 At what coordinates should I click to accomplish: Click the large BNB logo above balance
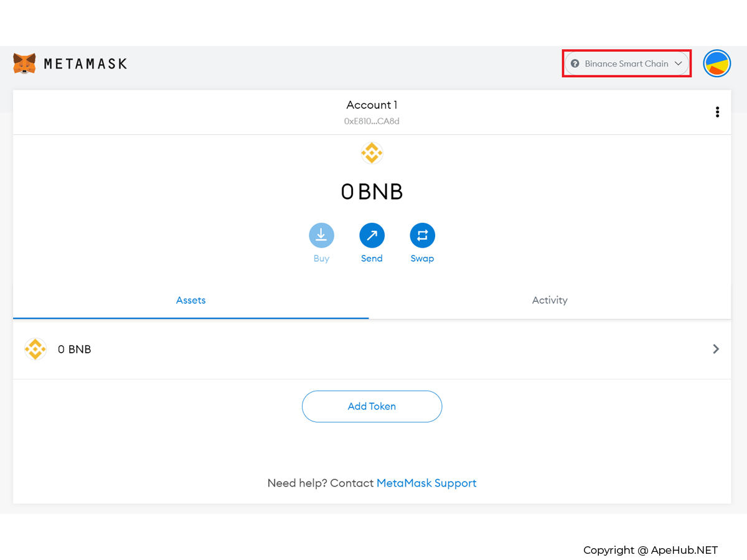click(372, 153)
